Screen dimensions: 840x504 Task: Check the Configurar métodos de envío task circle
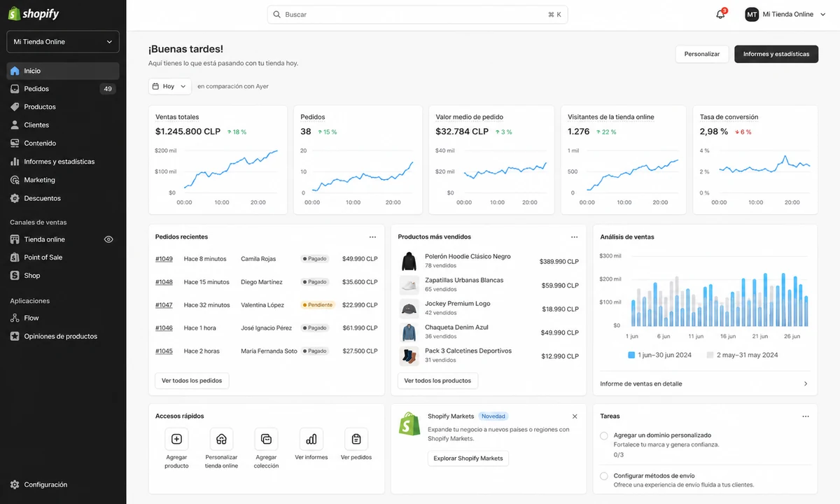tap(604, 476)
